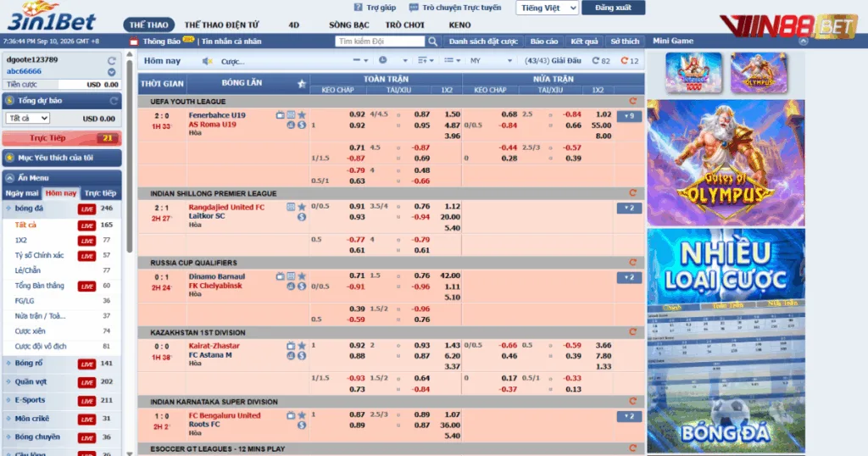The height and width of the screenshot is (456, 868).
Task: Expand more bets 9 for Fenerbahce U19
Action: [630, 116]
